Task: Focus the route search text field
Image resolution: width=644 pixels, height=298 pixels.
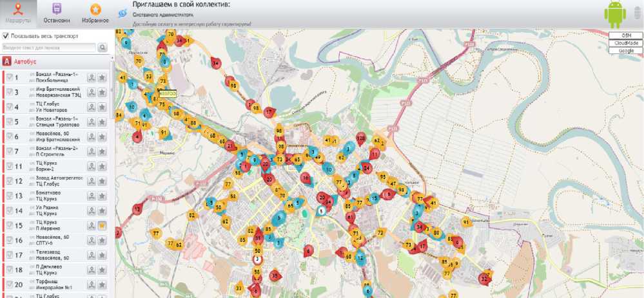Action: click(49, 48)
